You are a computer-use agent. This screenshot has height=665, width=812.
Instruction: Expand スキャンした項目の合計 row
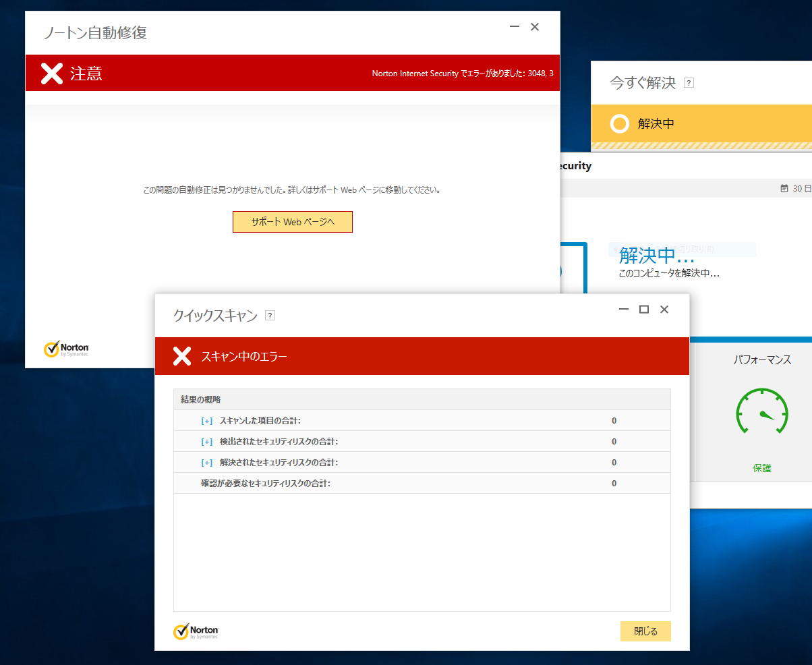(x=207, y=421)
